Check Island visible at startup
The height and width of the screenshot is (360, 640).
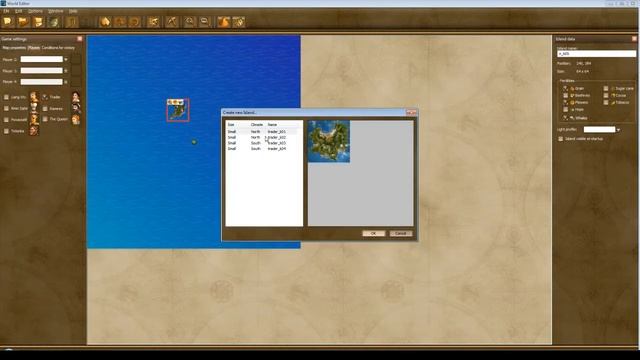[x=560, y=139]
